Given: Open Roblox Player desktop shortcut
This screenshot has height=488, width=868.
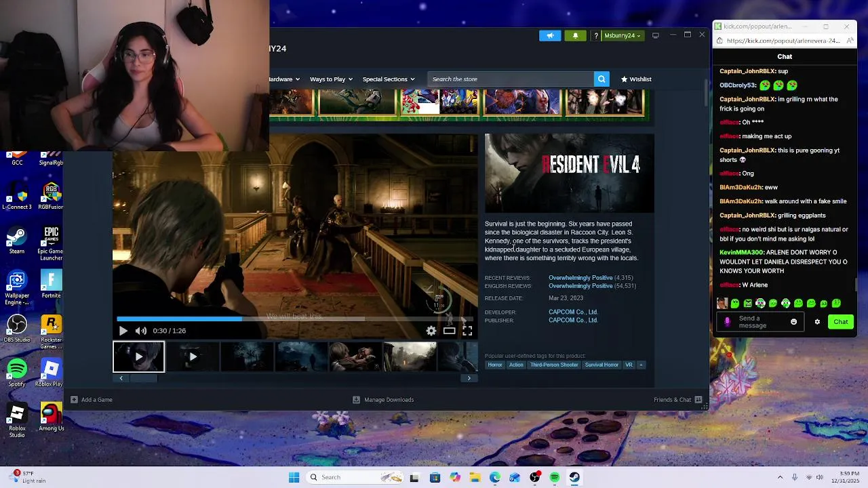Looking at the screenshot, I should click(51, 373).
